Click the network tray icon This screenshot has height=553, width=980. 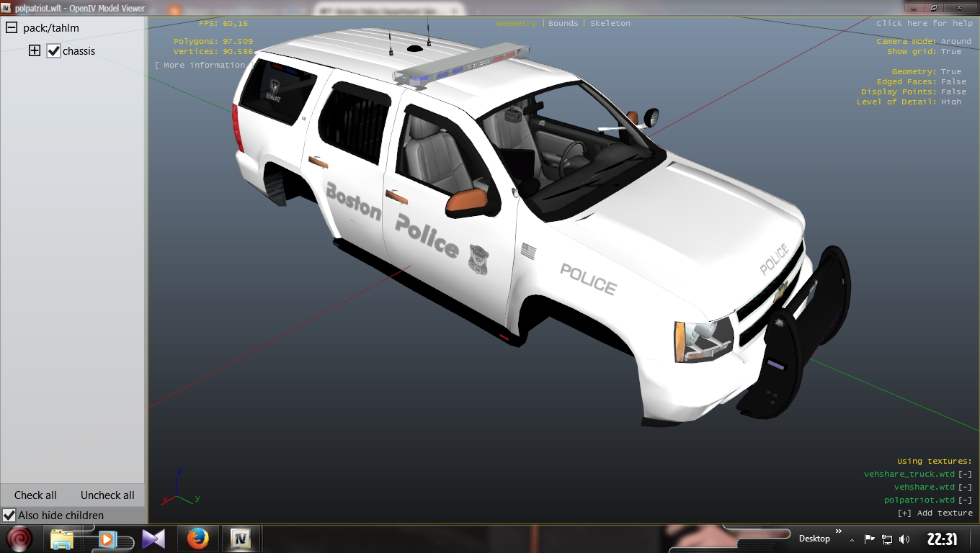tap(887, 539)
